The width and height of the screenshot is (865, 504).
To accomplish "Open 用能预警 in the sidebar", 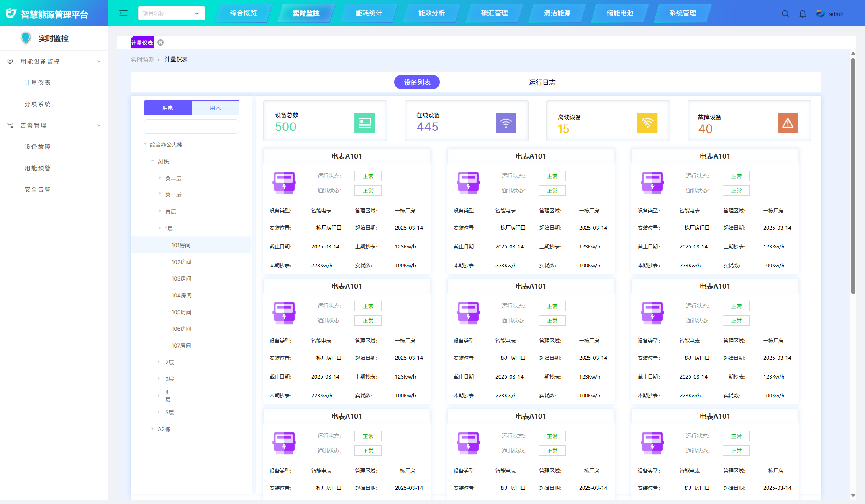I will 38,168.
